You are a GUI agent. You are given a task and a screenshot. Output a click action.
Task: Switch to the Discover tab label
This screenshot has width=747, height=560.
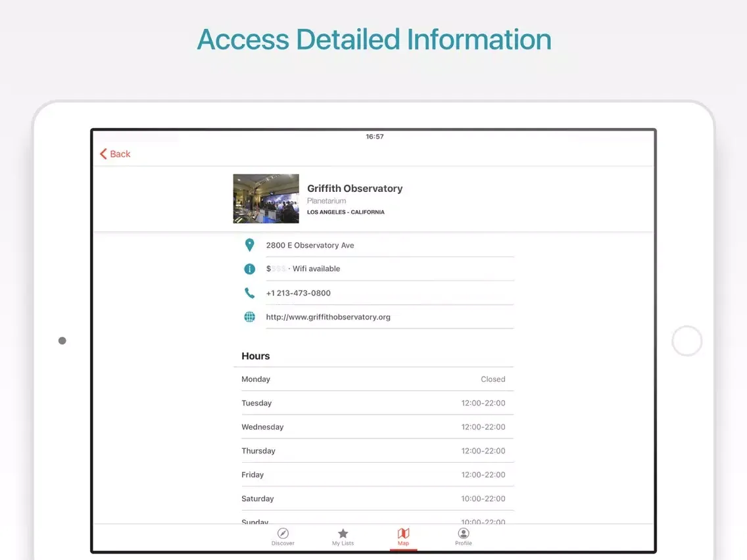(283, 544)
